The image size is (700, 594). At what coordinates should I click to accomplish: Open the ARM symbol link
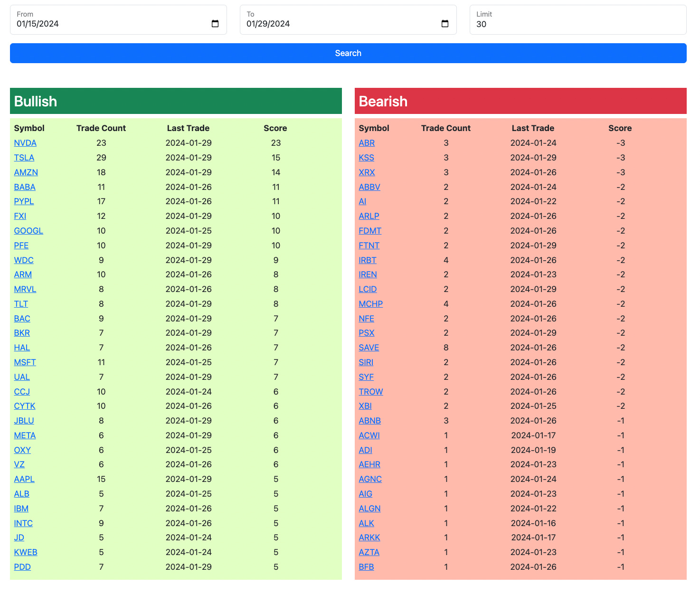(x=23, y=274)
